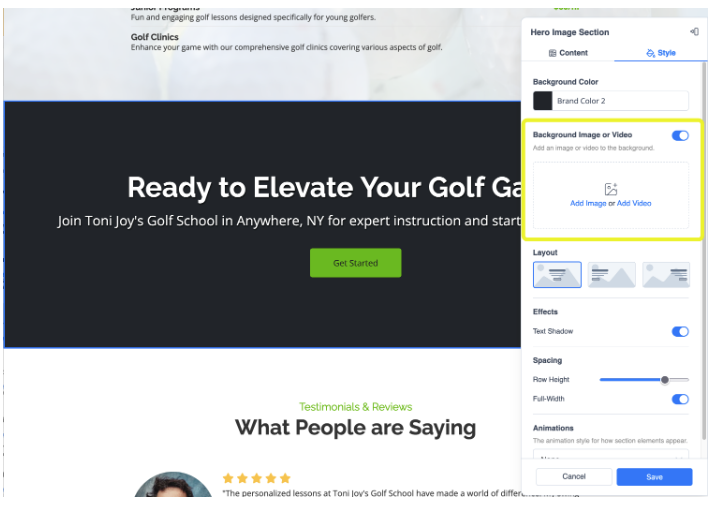Viewport: 725px width, 510px height.
Task: Select the right-aligned text layout thumbnail
Action: [666, 275]
